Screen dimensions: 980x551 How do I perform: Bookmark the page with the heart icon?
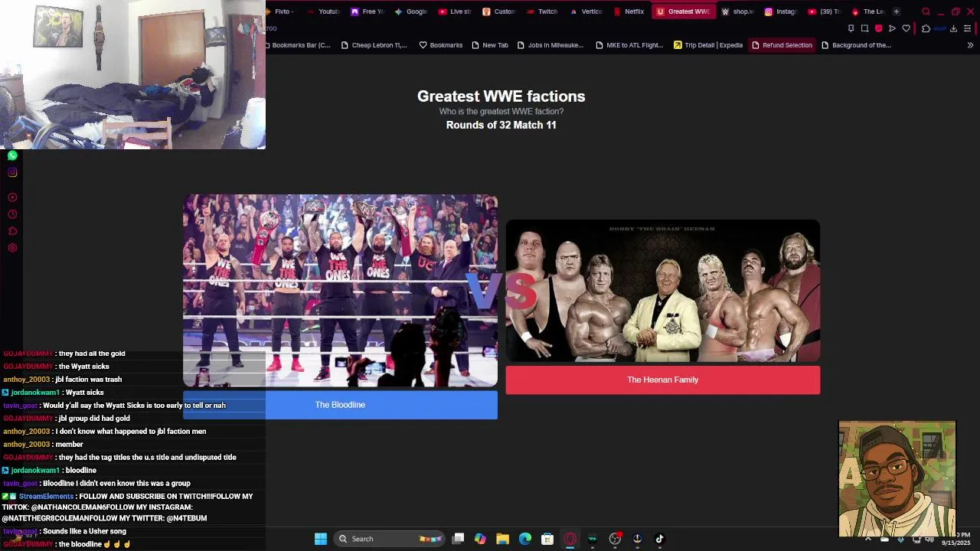tap(906, 28)
